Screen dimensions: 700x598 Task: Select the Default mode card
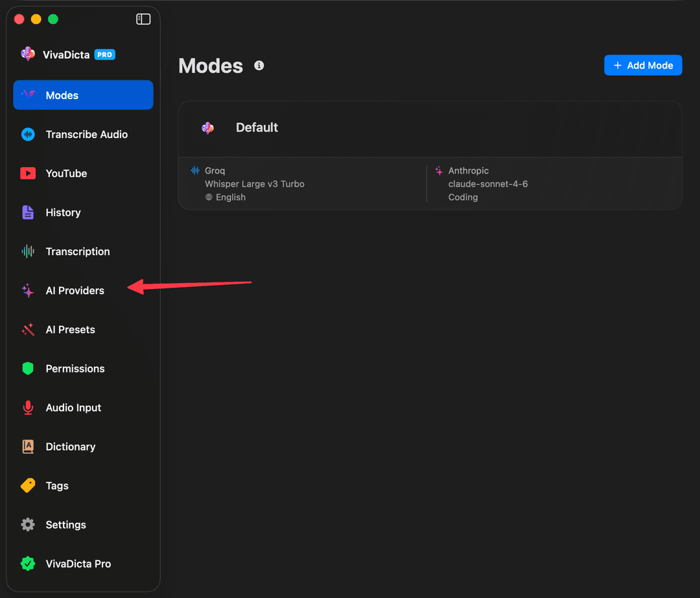click(257, 127)
